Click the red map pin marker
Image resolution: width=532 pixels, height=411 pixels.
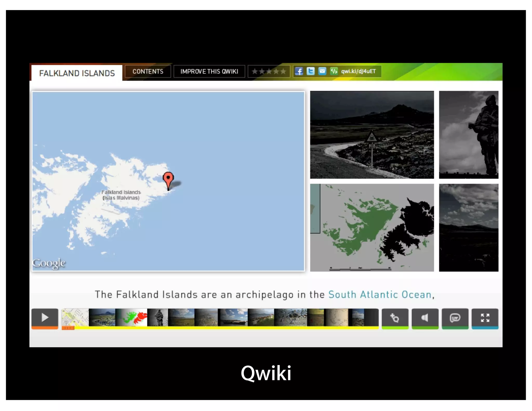pyautogui.click(x=168, y=181)
